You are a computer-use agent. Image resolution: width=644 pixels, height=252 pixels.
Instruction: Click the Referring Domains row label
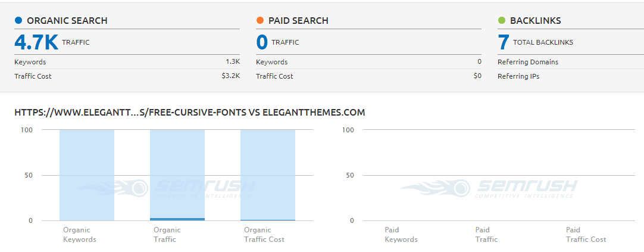[x=528, y=62]
